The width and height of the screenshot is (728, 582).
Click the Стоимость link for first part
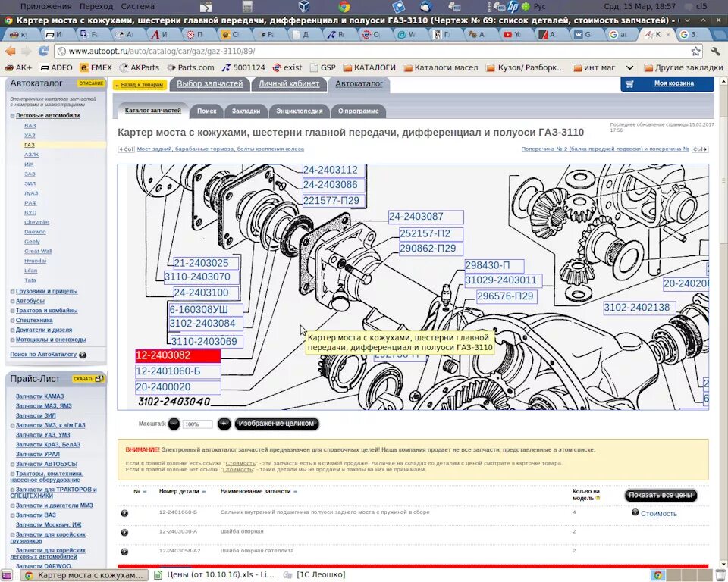tap(659, 514)
